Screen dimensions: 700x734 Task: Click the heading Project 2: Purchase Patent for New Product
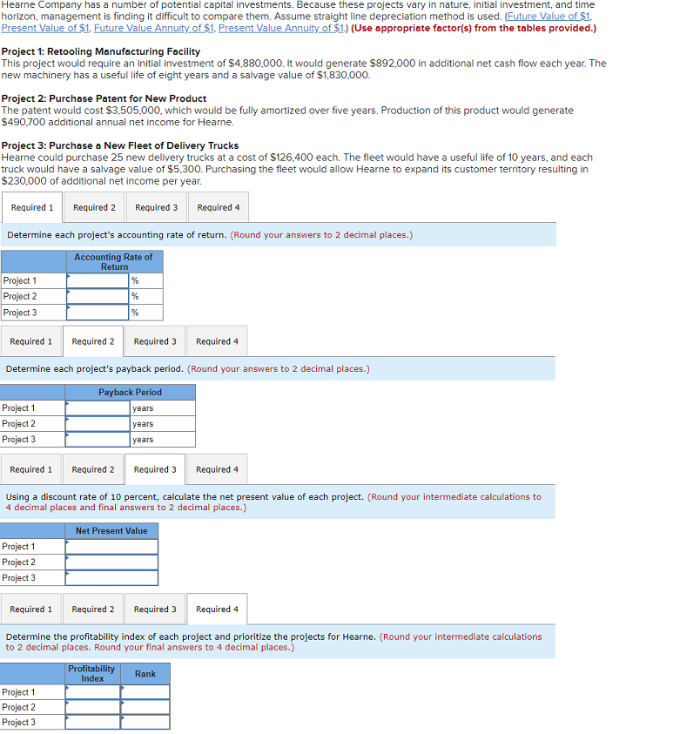(104, 98)
